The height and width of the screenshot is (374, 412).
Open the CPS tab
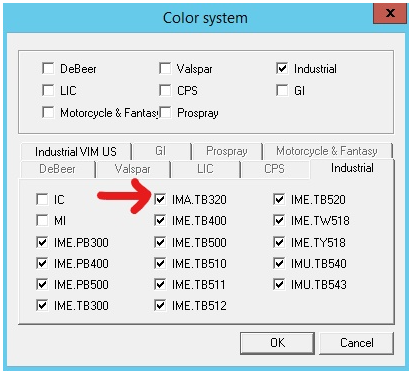coord(274,169)
